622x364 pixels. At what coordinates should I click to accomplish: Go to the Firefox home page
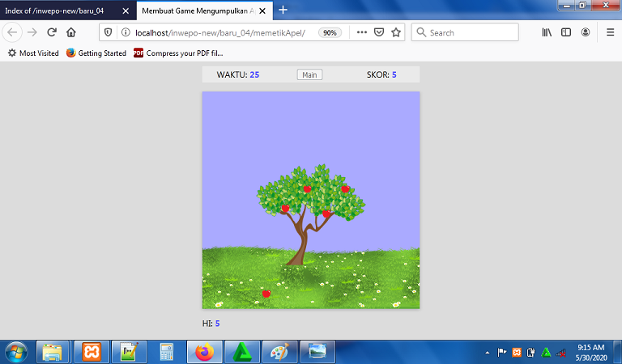click(x=71, y=32)
